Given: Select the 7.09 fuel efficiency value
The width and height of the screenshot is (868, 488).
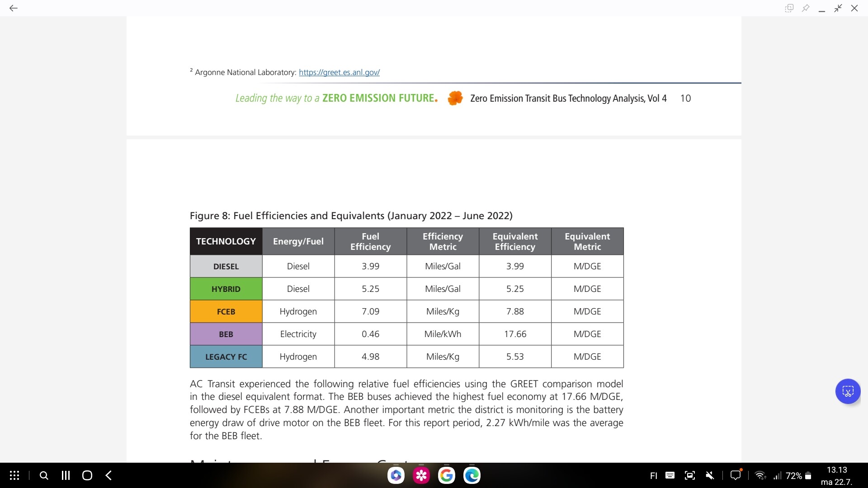Looking at the screenshot, I should pos(371,311).
